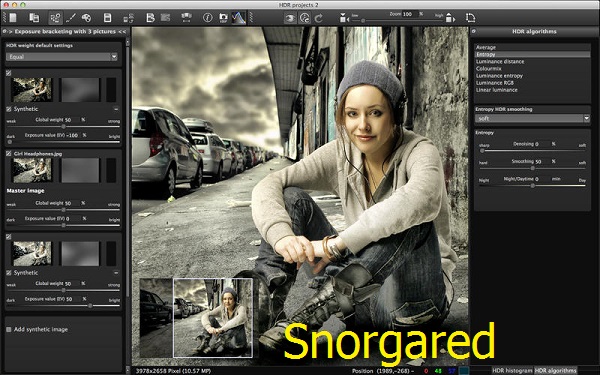
Task: Click the blank document icon in toolbar
Action: 13,18
